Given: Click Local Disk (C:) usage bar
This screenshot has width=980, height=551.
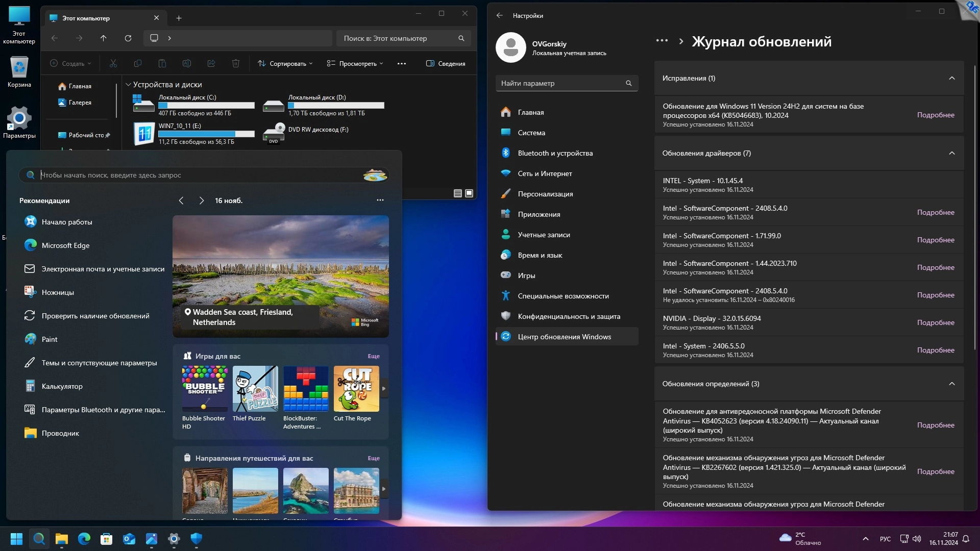Looking at the screenshot, I should [x=206, y=106].
